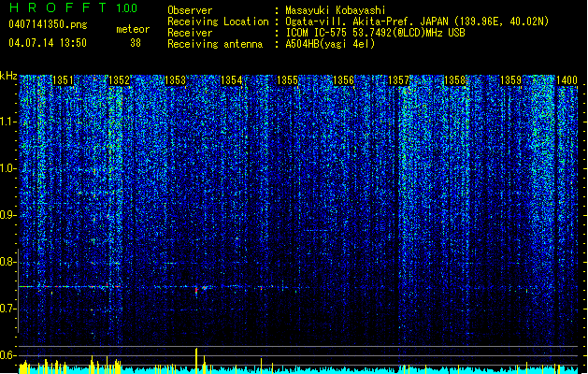Image resolution: width=588 pixels, height=374 pixels.
Task: Click the 1.1 kHz axis label
Action: pos(7,122)
